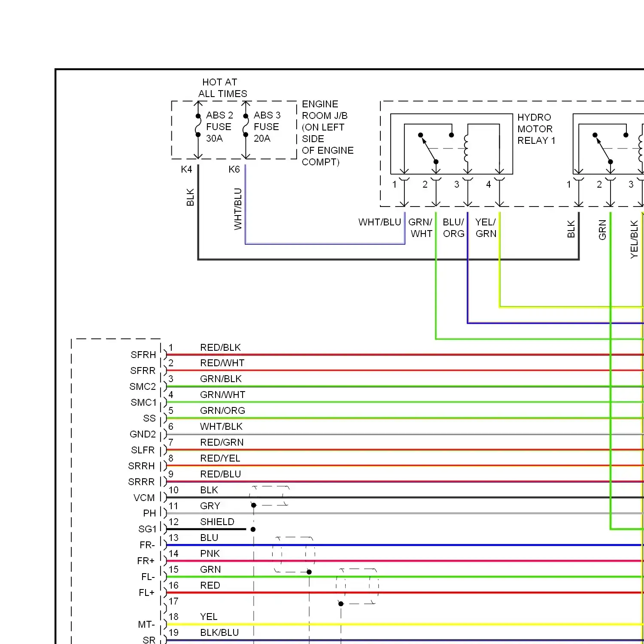Click the GND2 terminal label

coord(143,434)
